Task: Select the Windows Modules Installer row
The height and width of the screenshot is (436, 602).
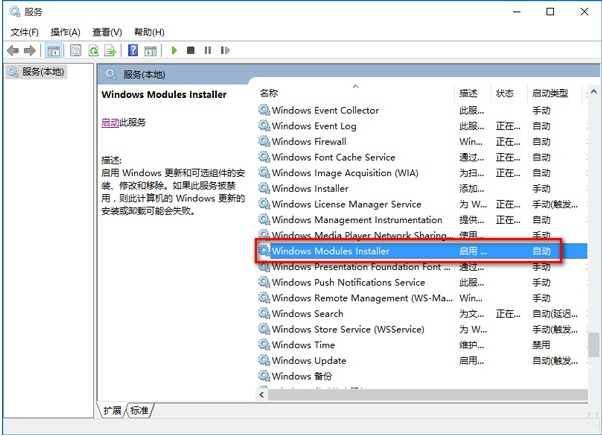Action: [x=422, y=251]
